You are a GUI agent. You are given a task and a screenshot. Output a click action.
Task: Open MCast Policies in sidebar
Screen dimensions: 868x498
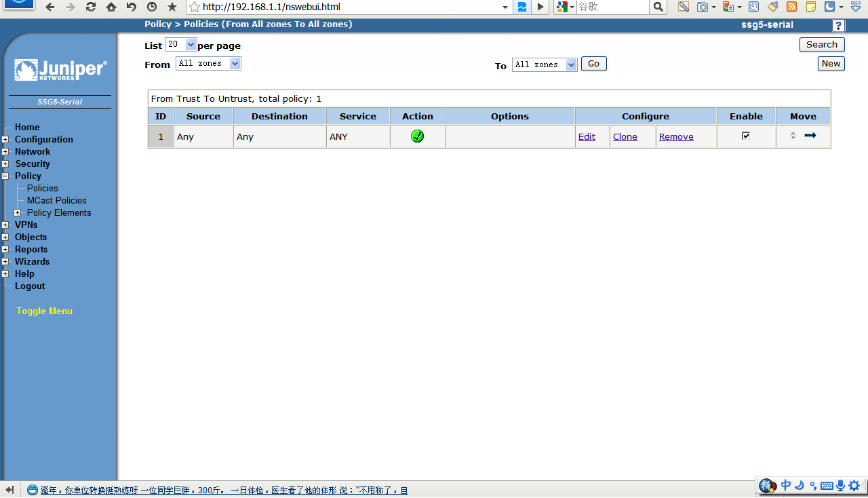56,201
